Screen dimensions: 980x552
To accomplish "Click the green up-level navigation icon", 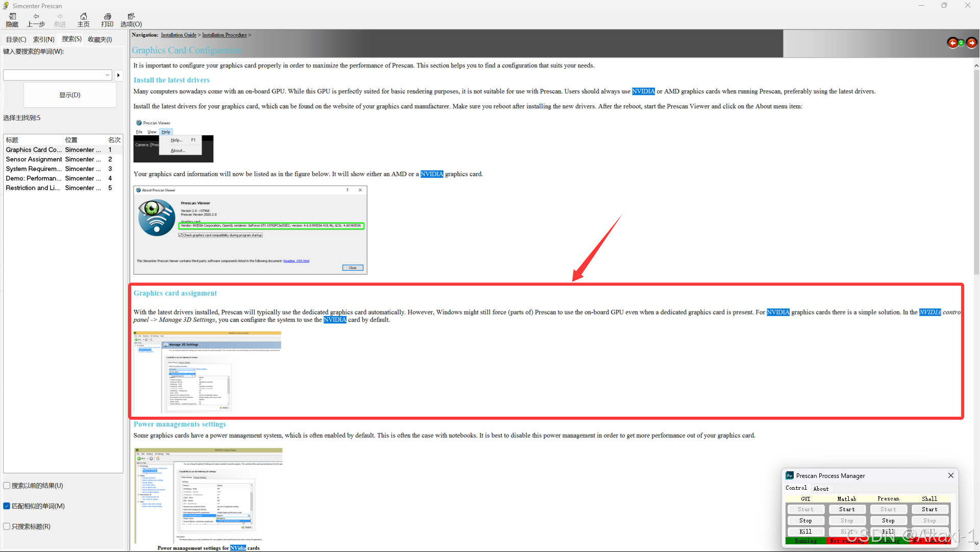I will pyautogui.click(x=962, y=43).
